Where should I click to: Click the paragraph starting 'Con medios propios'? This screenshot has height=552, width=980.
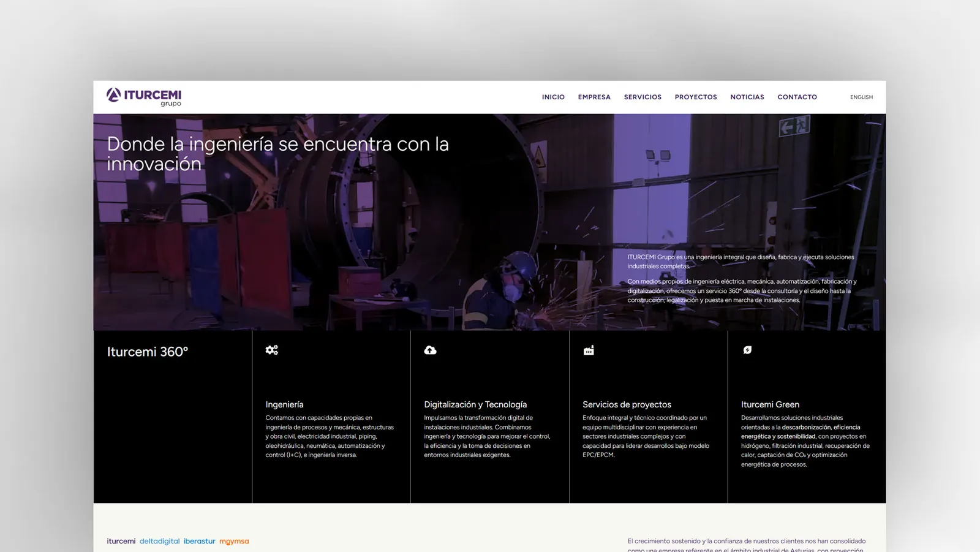742,290
